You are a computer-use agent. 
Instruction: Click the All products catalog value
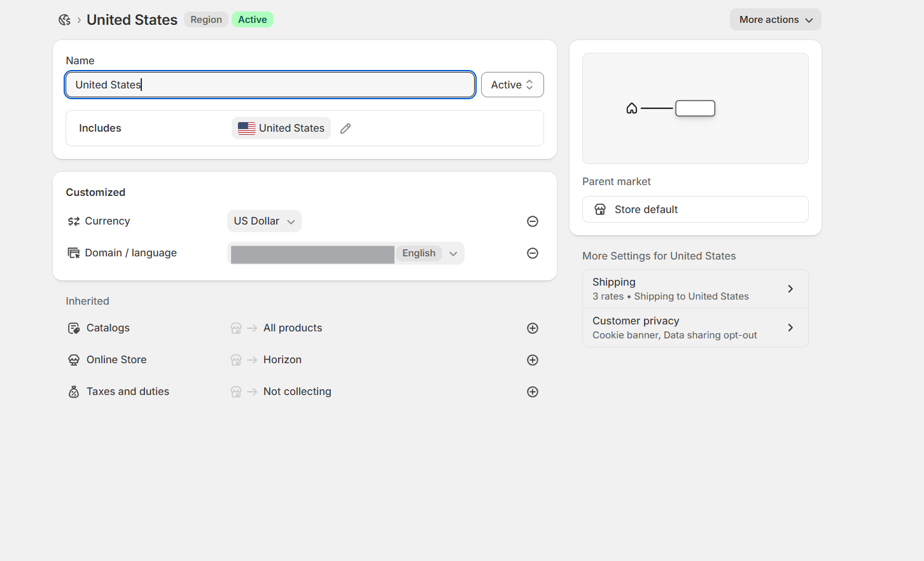point(293,328)
